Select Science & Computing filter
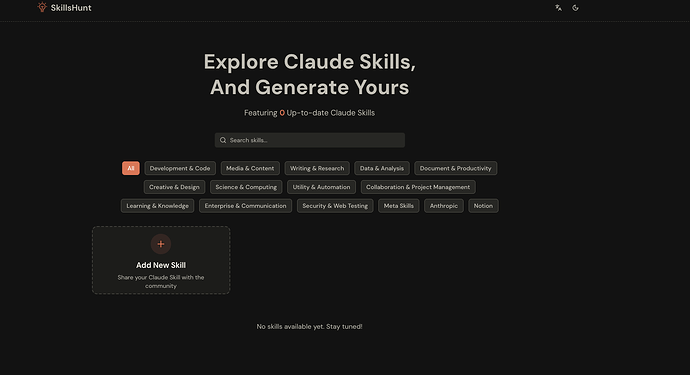Image resolution: width=690 pixels, height=375 pixels. [246, 187]
